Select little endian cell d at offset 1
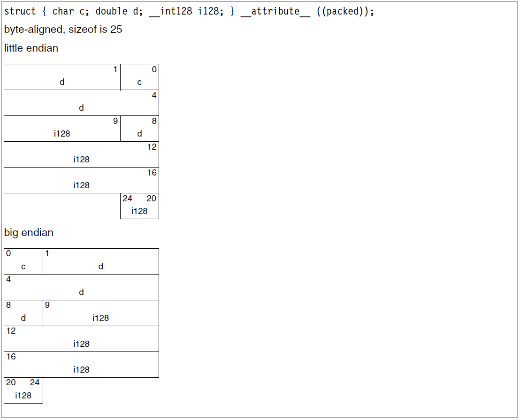 pos(62,77)
